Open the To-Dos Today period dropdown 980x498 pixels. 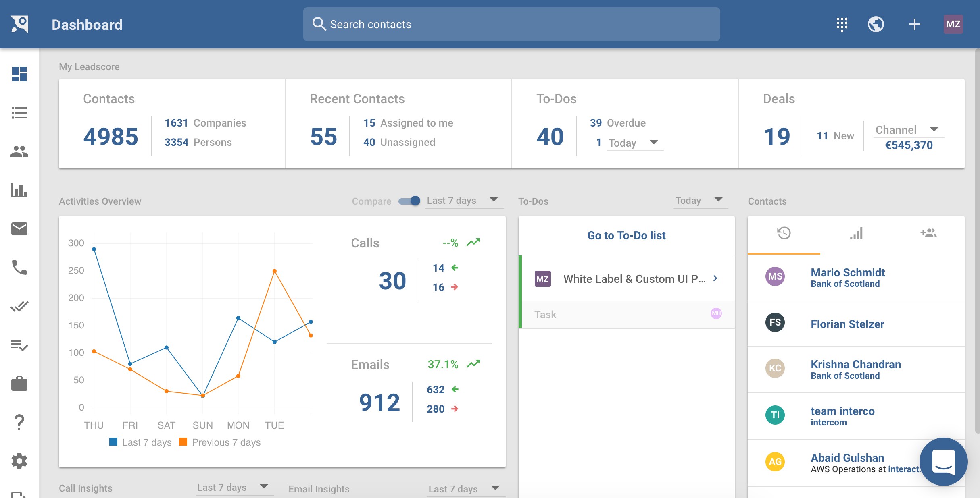pos(701,201)
